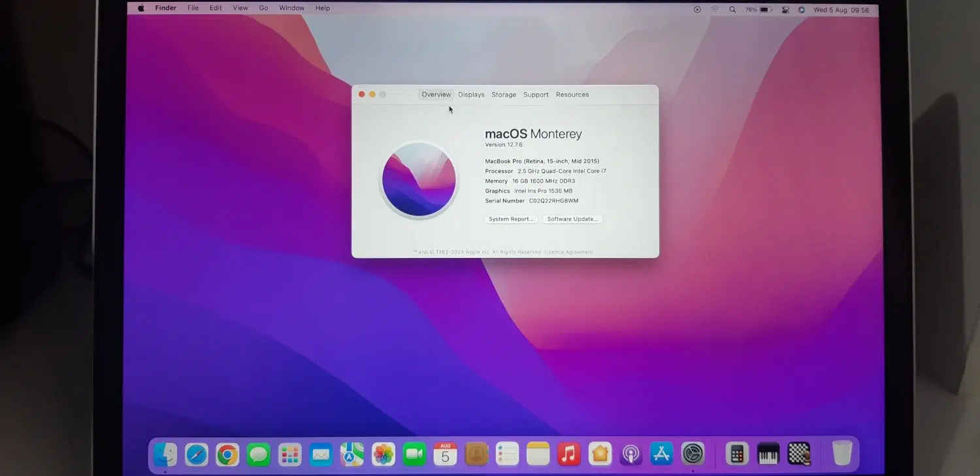Open the Resources tab

572,95
